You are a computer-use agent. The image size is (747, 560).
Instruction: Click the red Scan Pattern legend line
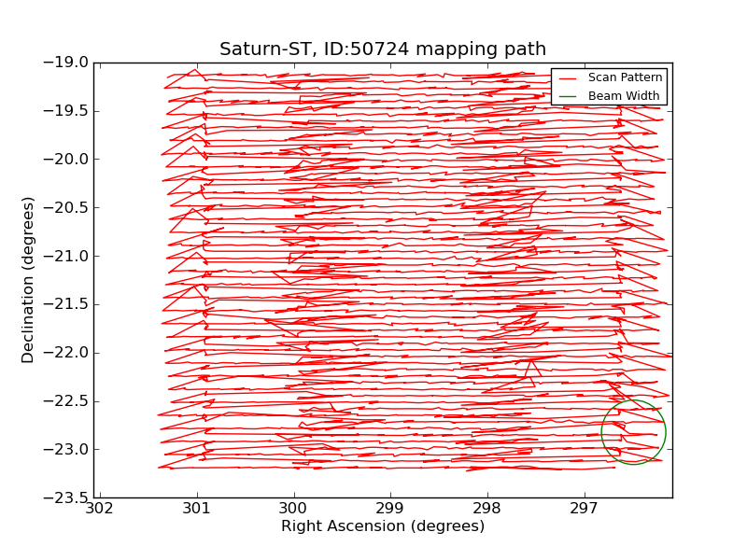(x=568, y=77)
